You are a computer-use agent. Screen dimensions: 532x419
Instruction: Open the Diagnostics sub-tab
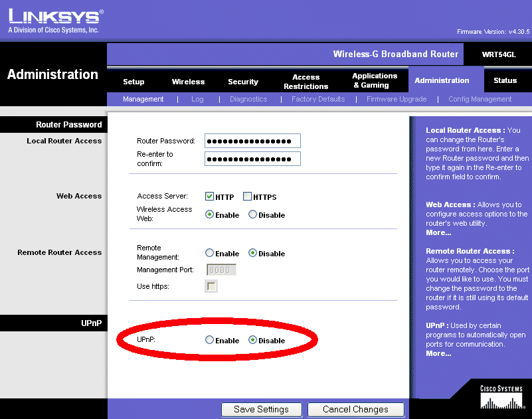[x=248, y=99]
